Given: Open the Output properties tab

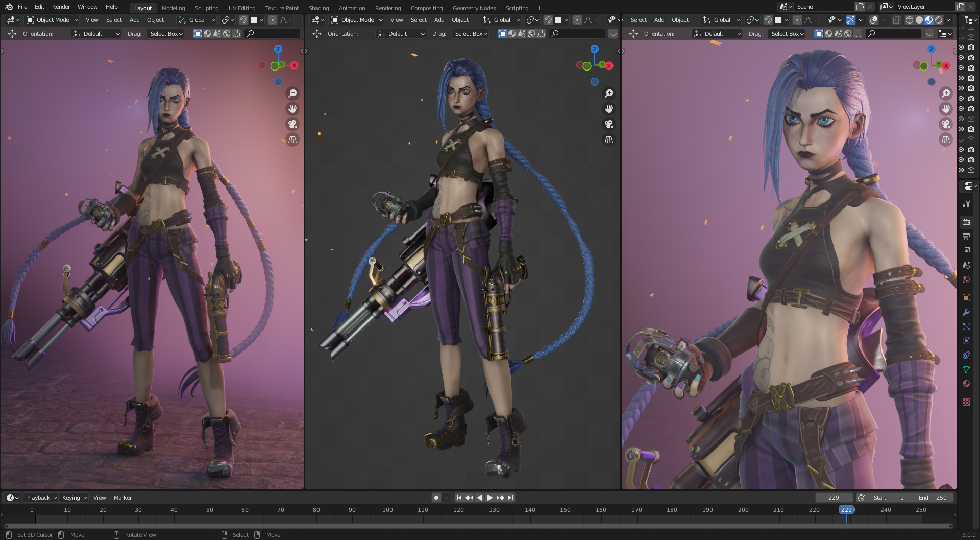Looking at the screenshot, I should 966,237.
